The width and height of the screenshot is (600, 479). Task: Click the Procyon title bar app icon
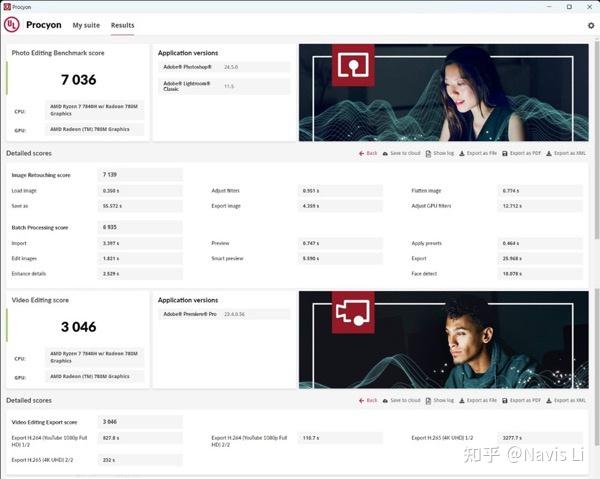click(x=7, y=7)
